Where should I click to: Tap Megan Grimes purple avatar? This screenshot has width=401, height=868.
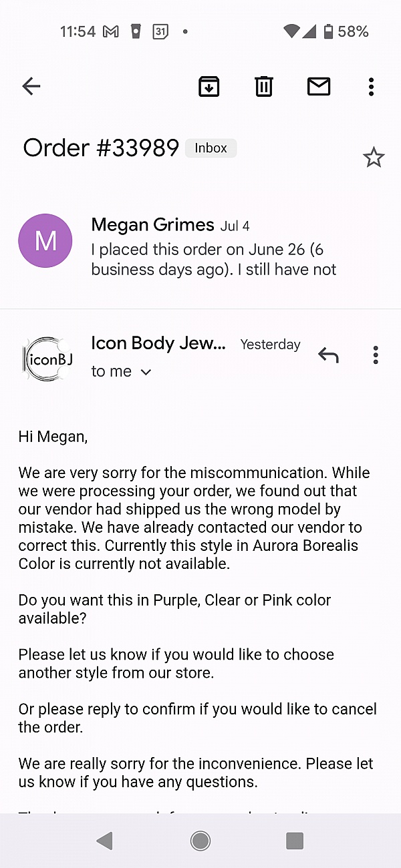click(45, 241)
